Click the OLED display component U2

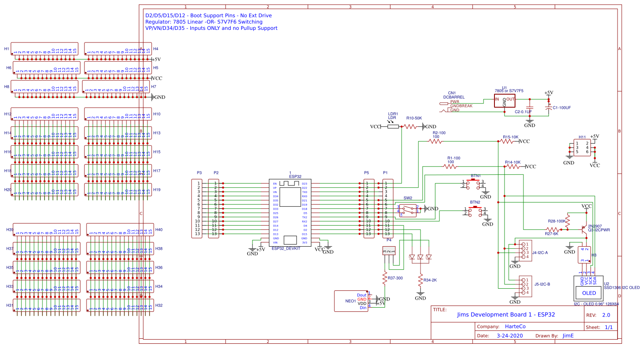[589, 288]
